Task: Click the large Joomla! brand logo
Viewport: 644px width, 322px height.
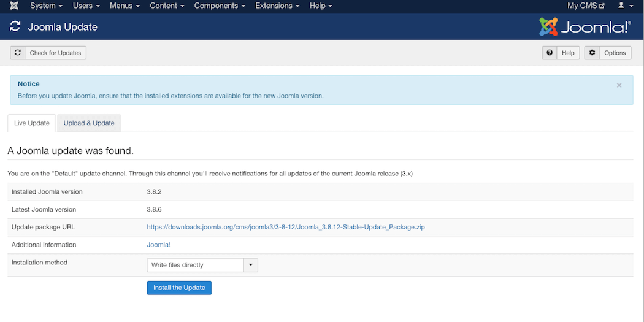Action: click(585, 27)
